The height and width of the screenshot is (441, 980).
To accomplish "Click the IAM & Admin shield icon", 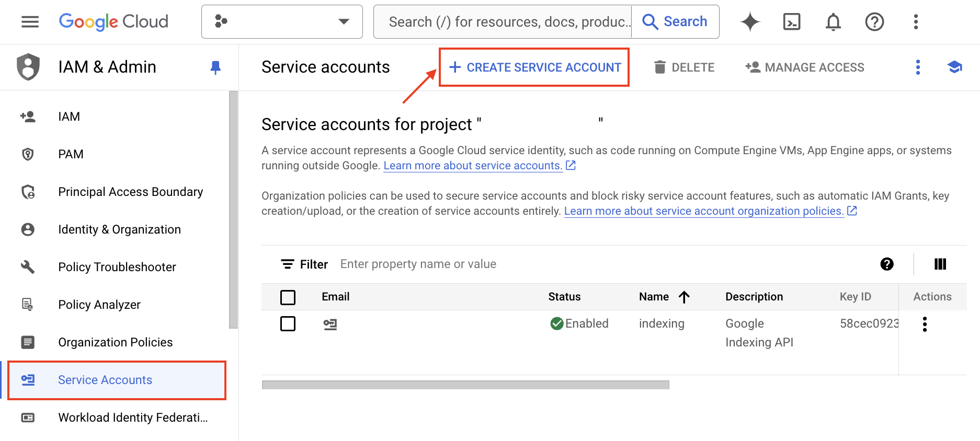I will (x=28, y=67).
